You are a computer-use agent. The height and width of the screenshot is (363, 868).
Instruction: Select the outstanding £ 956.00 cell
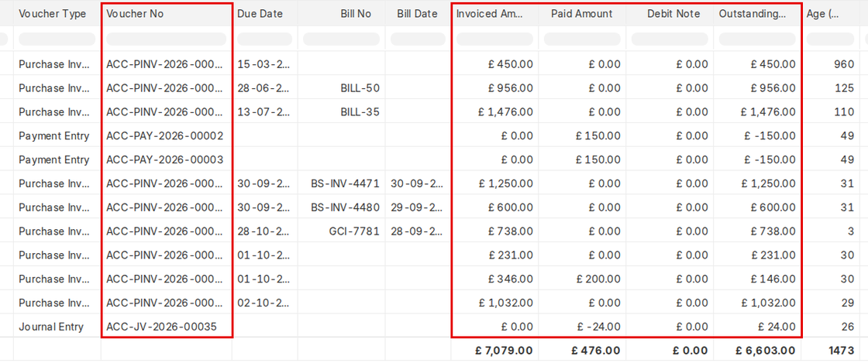(x=757, y=88)
